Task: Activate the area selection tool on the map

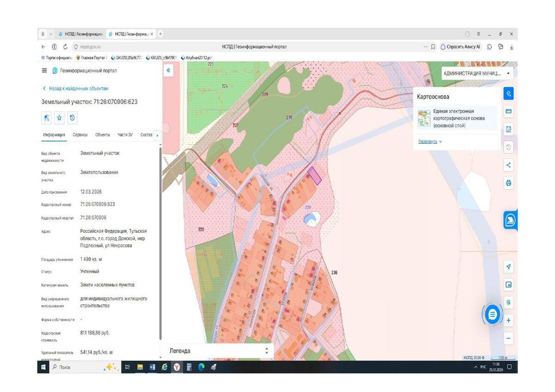Action: (509, 129)
